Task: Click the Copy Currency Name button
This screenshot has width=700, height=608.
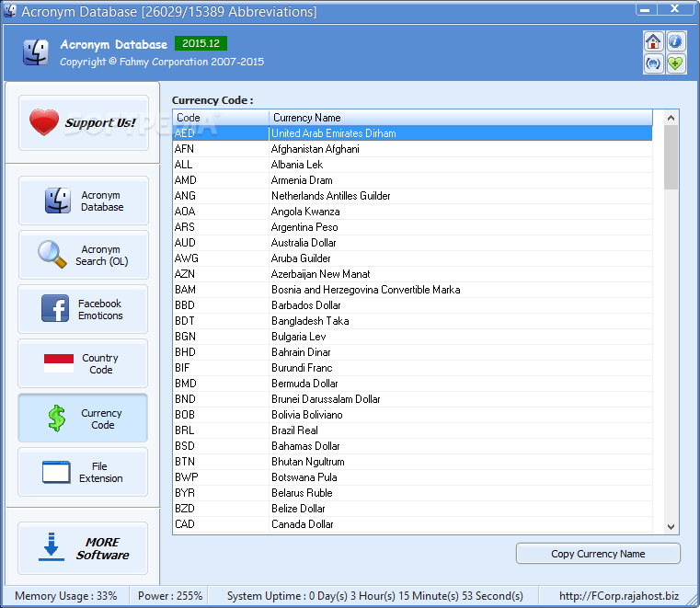Action: (x=598, y=554)
